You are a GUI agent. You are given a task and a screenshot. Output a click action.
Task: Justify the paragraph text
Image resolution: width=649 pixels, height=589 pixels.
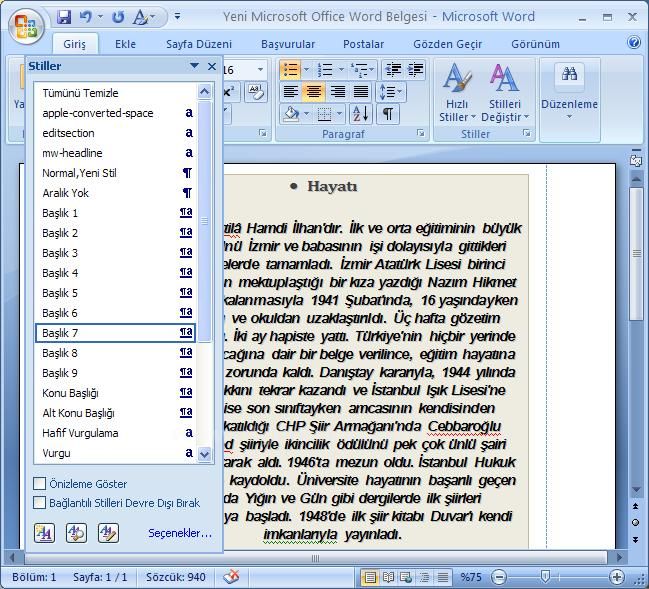click(x=361, y=91)
